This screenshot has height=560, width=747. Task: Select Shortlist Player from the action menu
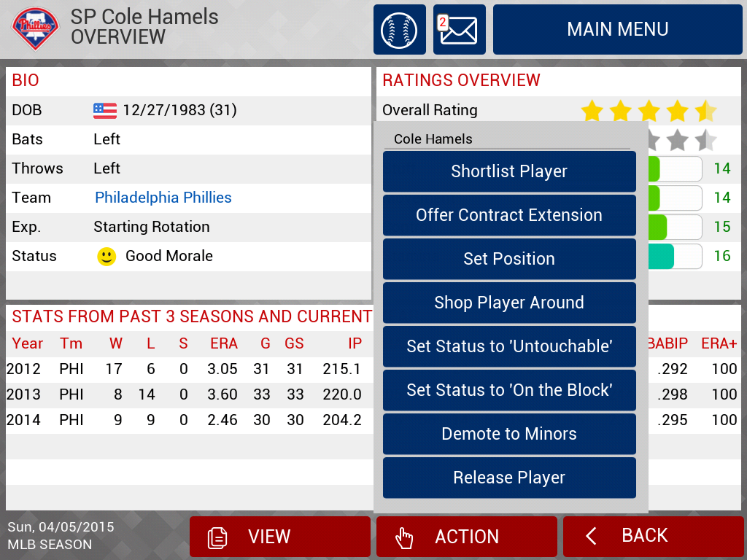(x=509, y=171)
